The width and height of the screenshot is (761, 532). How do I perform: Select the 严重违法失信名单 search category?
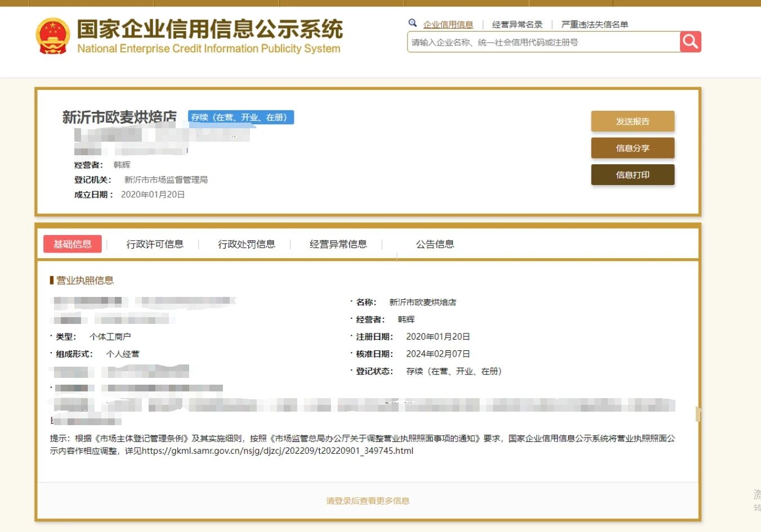[x=595, y=24]
